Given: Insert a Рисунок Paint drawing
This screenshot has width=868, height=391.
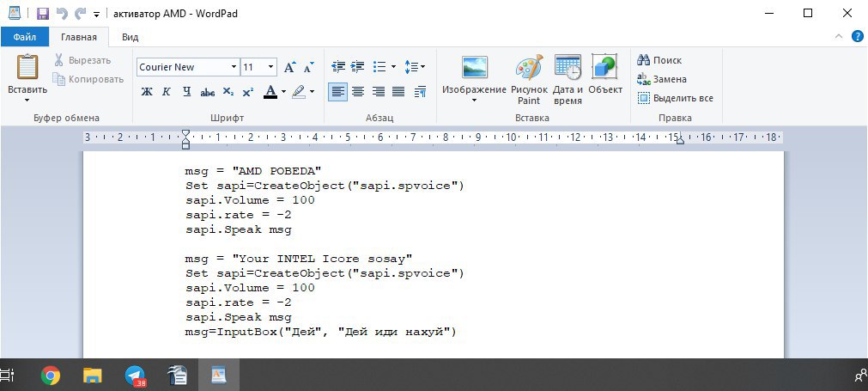Looking at the screenshot, I should pos(529,80).
